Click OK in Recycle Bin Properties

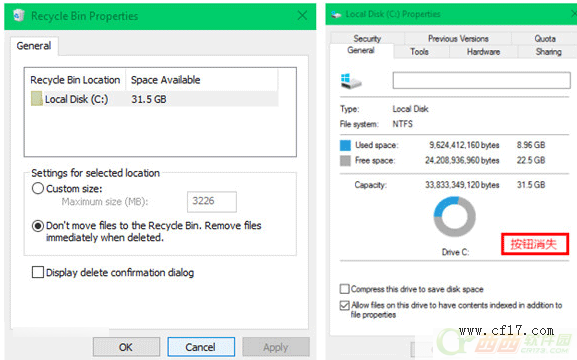point(126,347)
